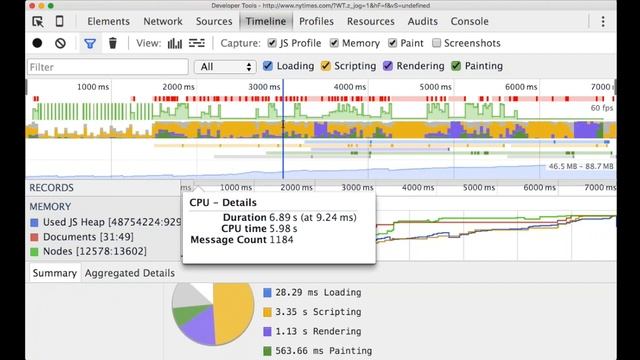
Task: Select the Timeline panel tab
Action: click(266, 21)
